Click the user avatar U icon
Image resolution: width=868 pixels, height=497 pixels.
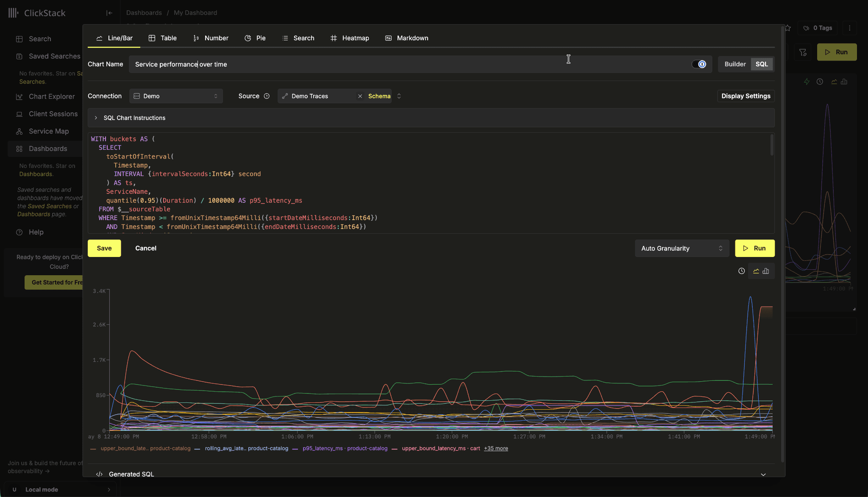[14, 489]
